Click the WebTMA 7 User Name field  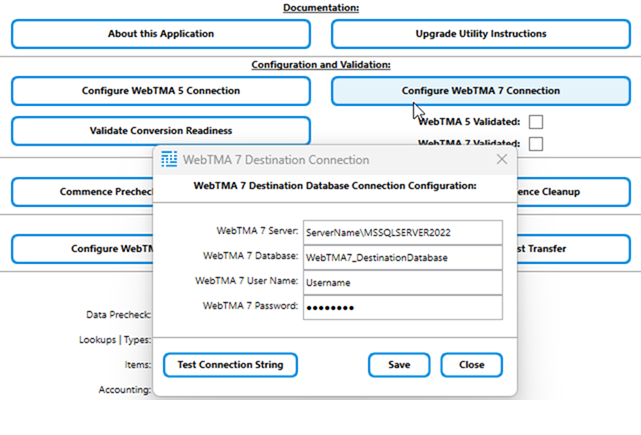pyautogui.click(x=403, y=283)
